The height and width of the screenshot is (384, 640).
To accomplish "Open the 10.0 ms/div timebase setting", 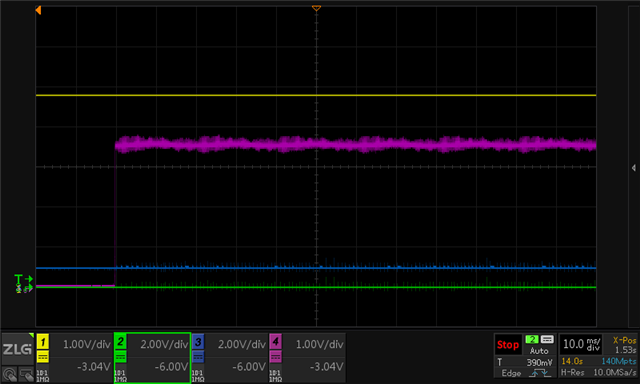I will click(581, 344).
